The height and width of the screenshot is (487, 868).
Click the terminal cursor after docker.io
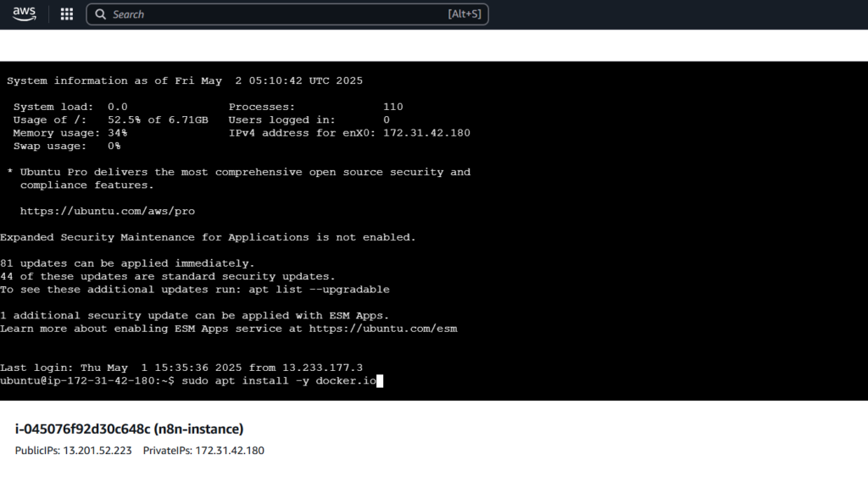pos(380,381)
